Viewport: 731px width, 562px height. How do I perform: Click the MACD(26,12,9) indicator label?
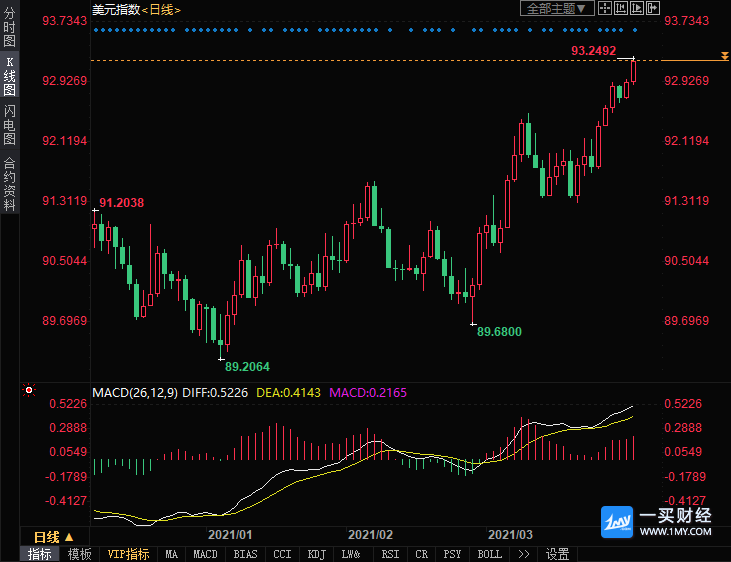(x=135, y=393)
